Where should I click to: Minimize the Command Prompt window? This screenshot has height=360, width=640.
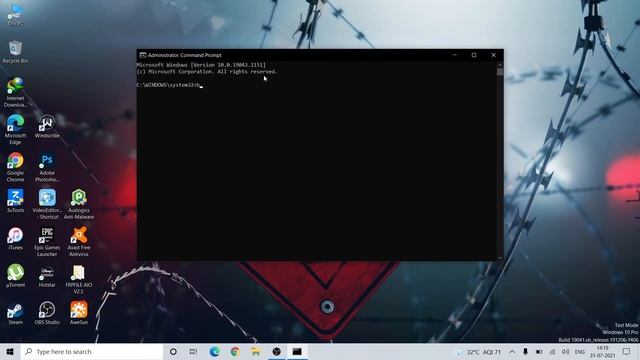click(x=455, y=55)
